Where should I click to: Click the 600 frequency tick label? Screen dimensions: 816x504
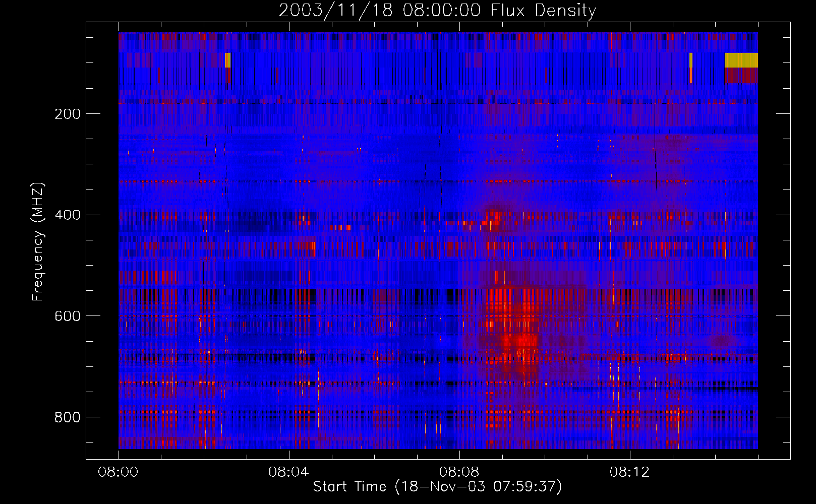coord(68,316)
